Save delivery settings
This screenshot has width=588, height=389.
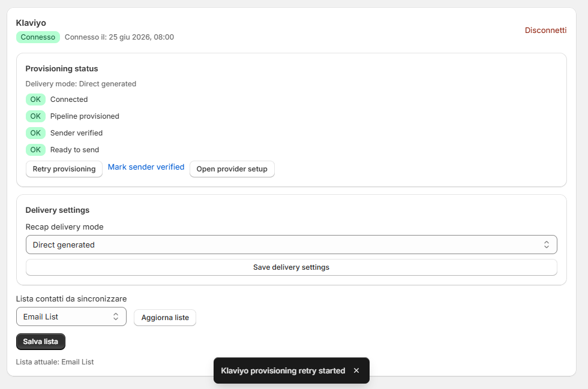tap(292, 267)
